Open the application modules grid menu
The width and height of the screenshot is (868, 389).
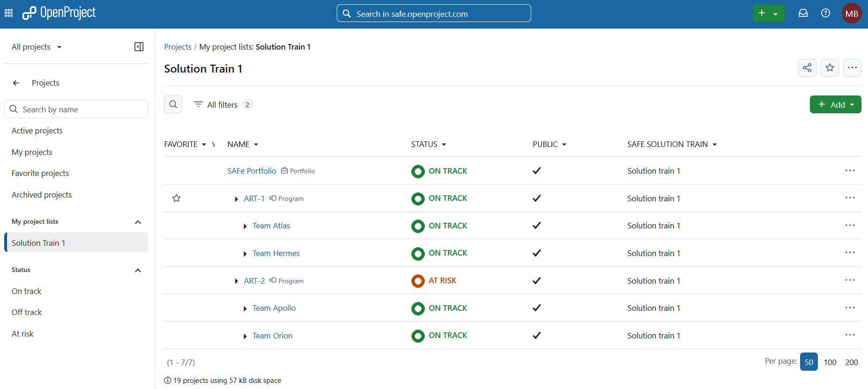click(x=9, y=13)
